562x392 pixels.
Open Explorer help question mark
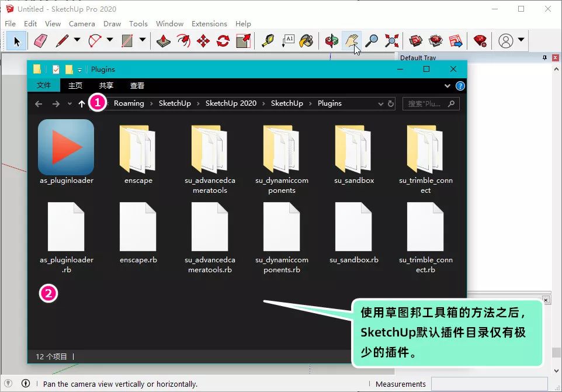(x=460, y=86)
